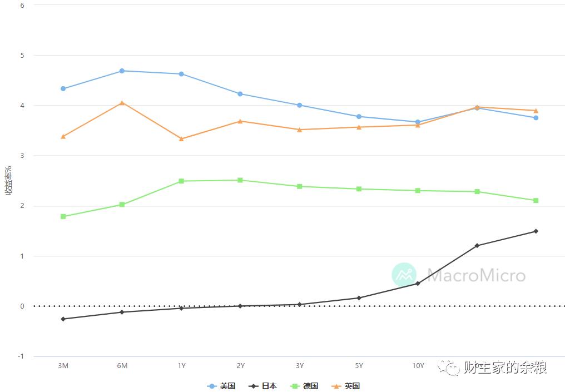Click the 3M label on the x-axis
This screenshot has height=392, width=565.
click(63, 366)
